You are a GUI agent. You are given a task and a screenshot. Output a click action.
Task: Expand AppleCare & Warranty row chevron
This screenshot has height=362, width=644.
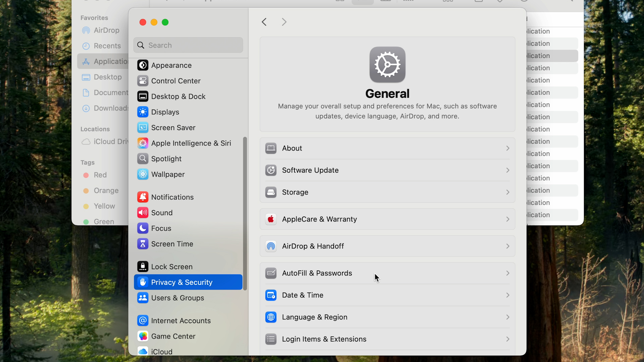pos(507,219)
